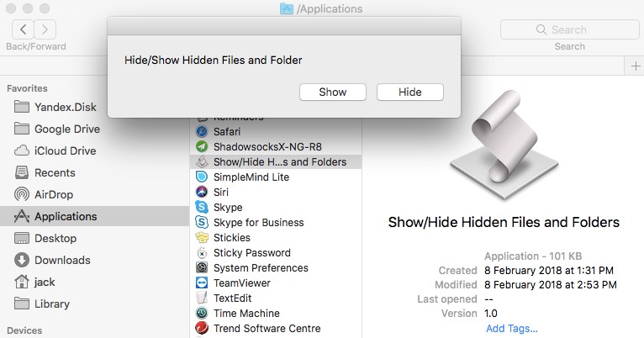The height and width of the screenshot is (338, 644).
Task: Select TeamViewer icon in list
Action: (x=202, y=283)
